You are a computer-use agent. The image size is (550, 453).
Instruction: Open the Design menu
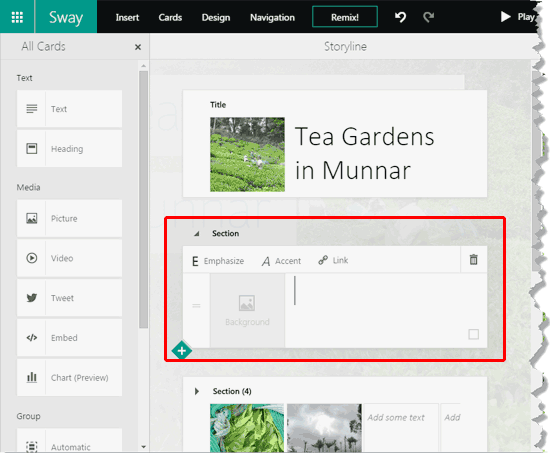click(216, 18)
